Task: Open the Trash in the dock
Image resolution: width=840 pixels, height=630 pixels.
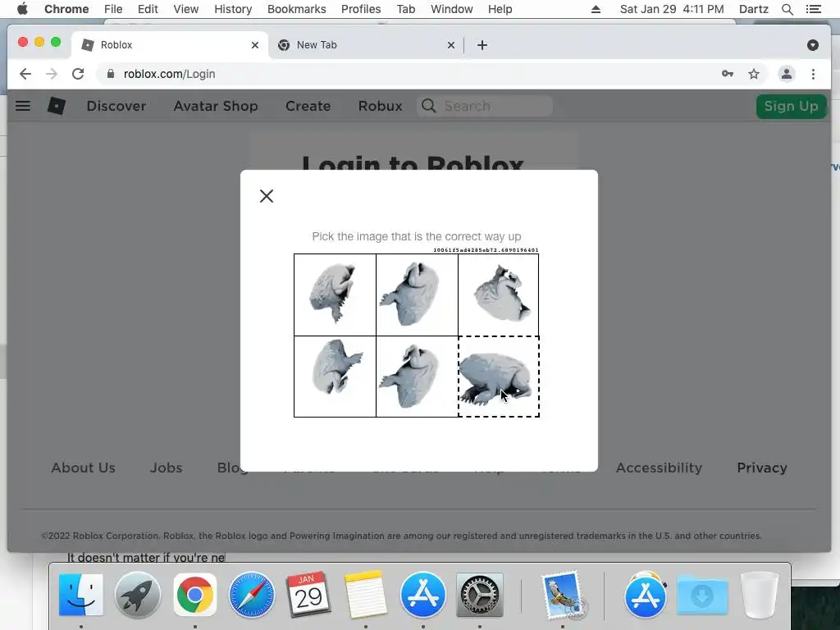Action: (x=759, y=596)
